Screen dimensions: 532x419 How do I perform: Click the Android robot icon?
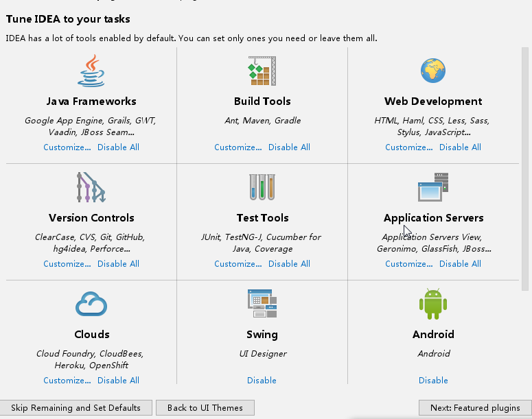point(433,304)
